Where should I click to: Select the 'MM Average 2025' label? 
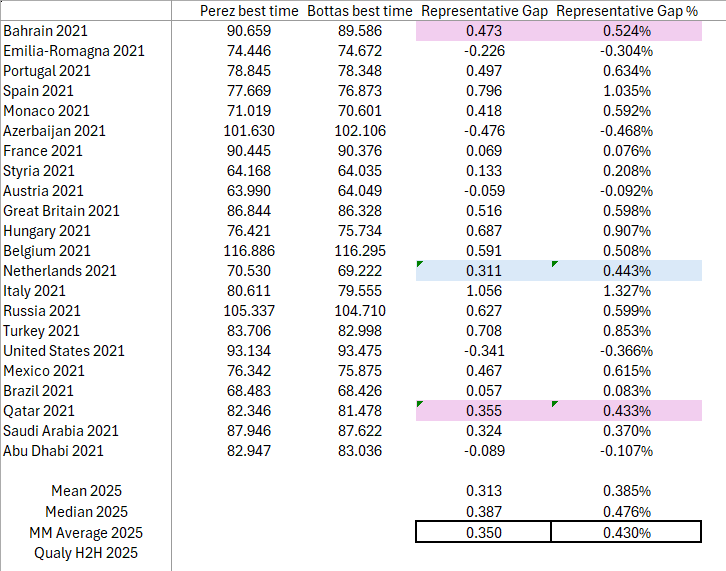[86, 533]
